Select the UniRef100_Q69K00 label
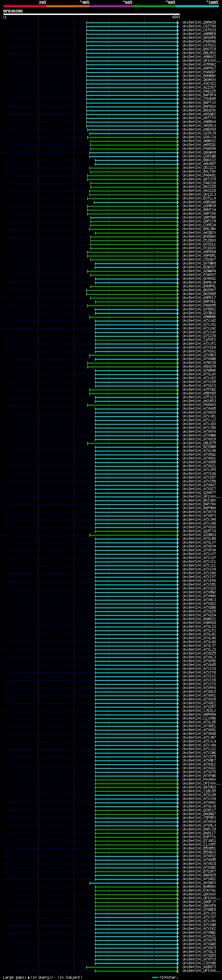The image size is (222, 980). click(x=199, y=80)
